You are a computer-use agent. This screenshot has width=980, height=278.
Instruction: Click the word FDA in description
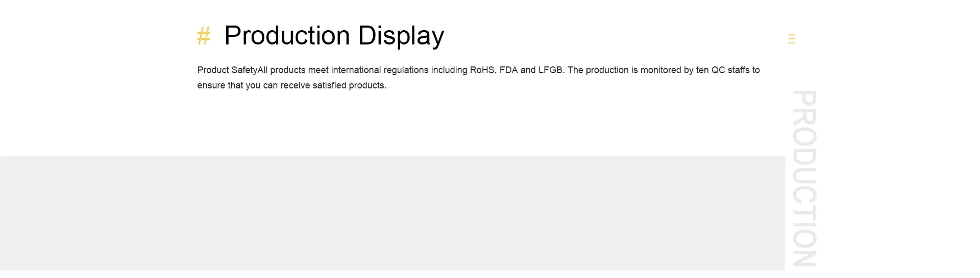click(508, 70)
